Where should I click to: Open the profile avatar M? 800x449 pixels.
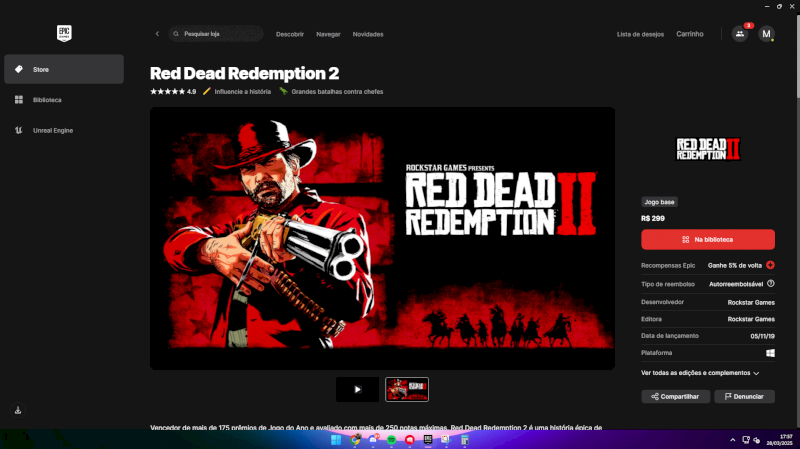[766, 34]
